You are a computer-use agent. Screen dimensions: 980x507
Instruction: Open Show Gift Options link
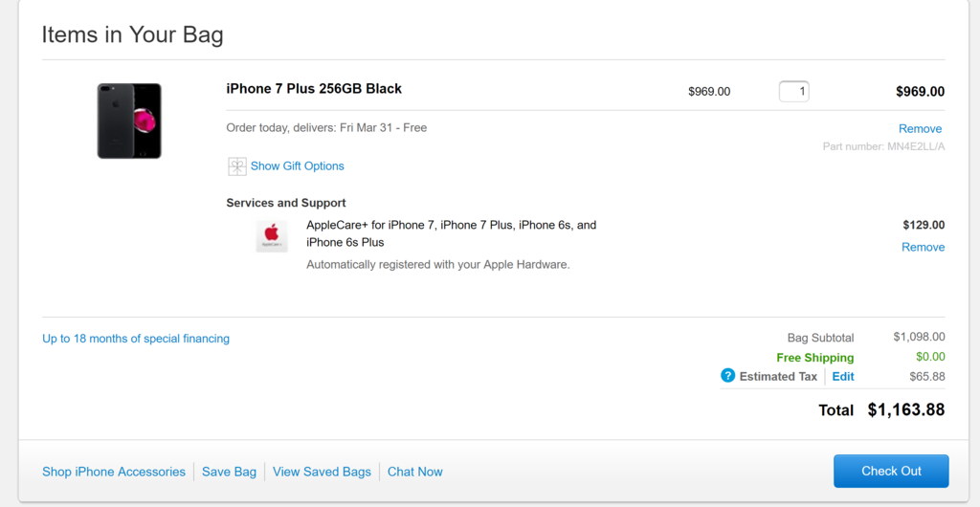tap(297, 166)
